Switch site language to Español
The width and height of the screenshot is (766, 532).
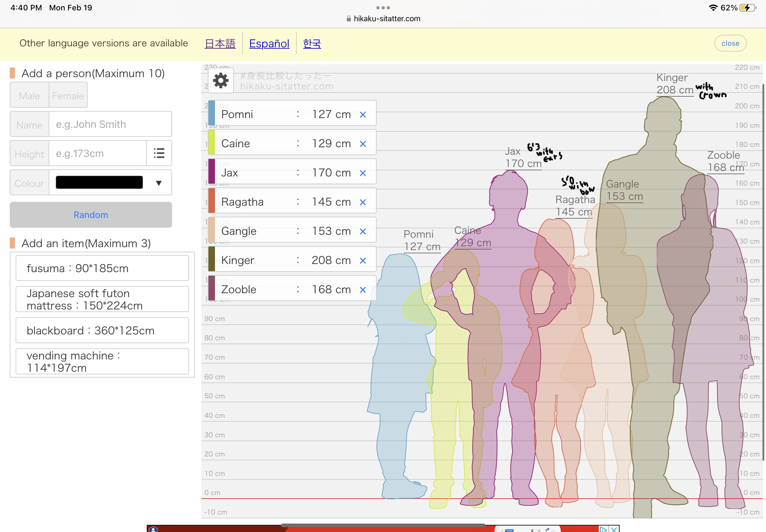pyautogui.click(x=269, y=43)
